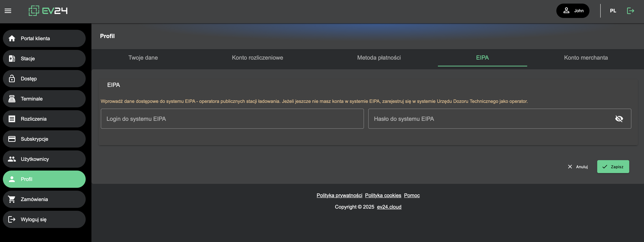Toggle EIPA password visibility eye icon
Screen dimensions: 644x242
619,119
